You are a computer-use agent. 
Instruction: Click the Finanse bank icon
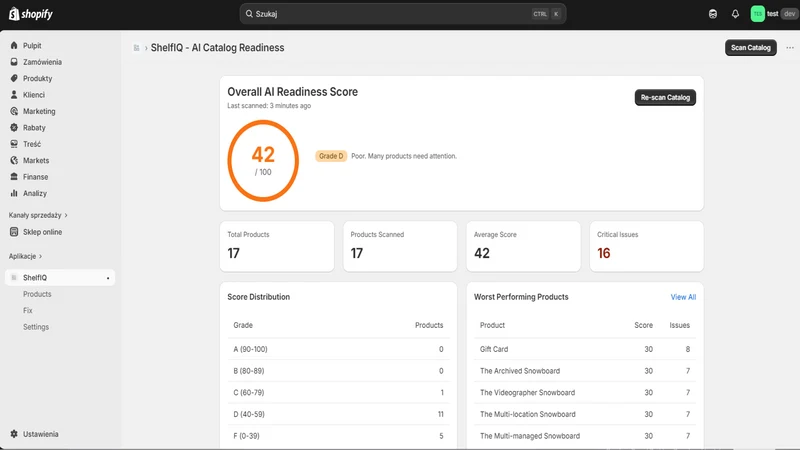(14, 177)
